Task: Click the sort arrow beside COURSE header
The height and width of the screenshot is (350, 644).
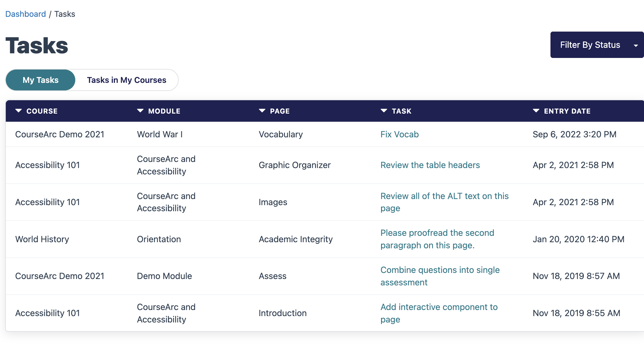Action: [x=19, y=111]
